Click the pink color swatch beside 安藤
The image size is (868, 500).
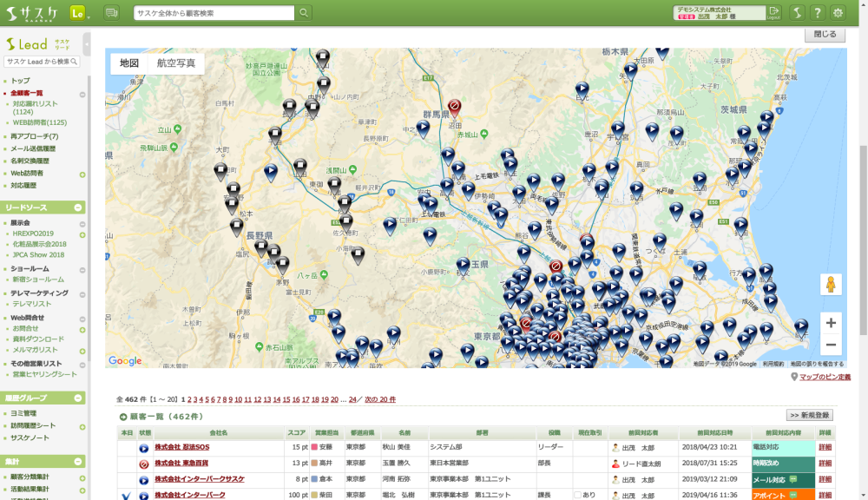point(314,448)
